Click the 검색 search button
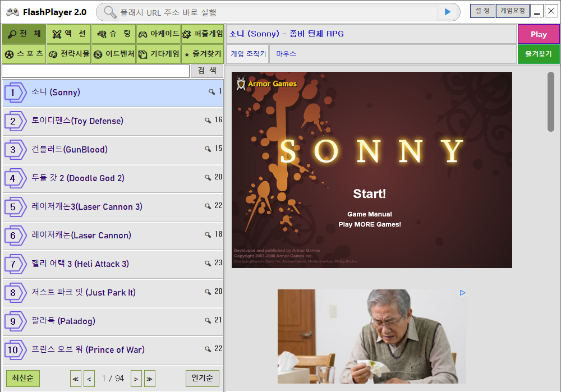 pos(207,71)
